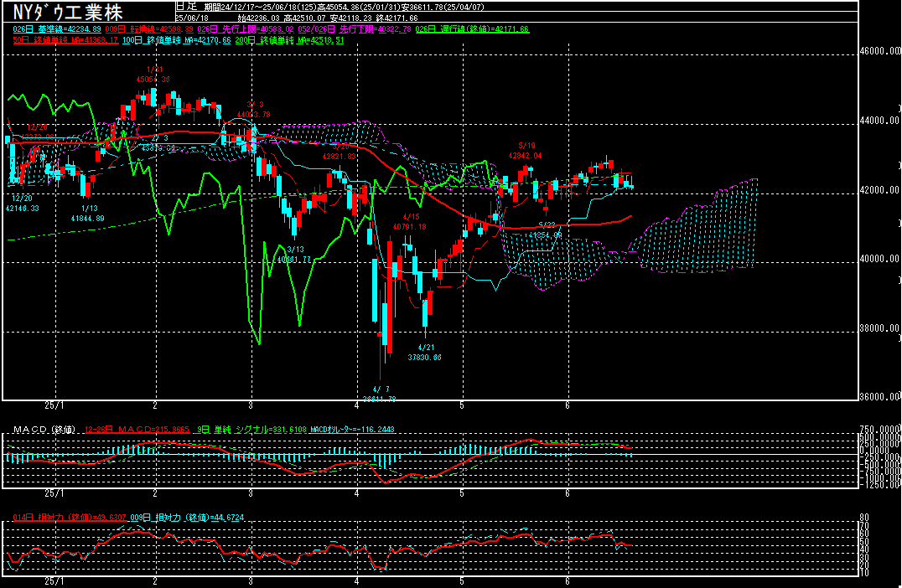Click the 750.0000 label on the MACD scale
Image resolution: width=902 pixels, height=588 pixels.
point(879,430)
